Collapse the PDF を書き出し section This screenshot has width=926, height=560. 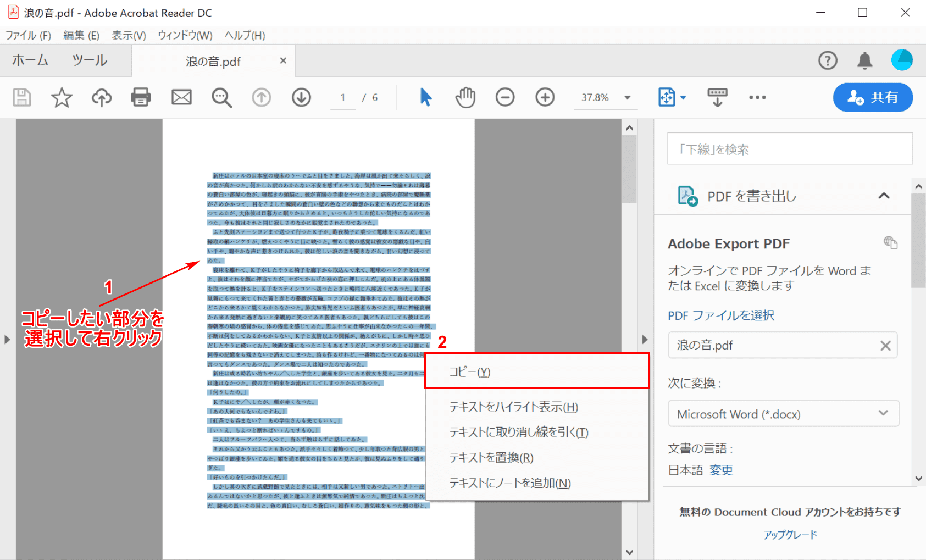pyautogui.click(x=884, y=196)
